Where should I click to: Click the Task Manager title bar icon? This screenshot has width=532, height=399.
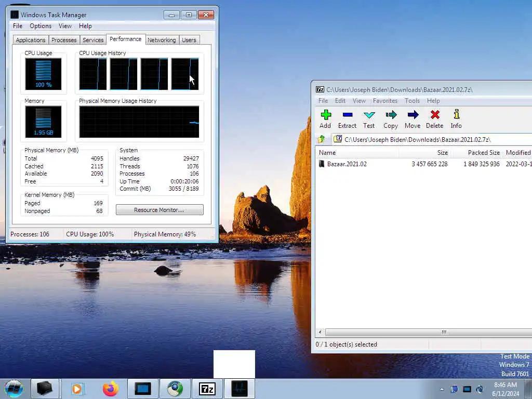pyautogui.click(x=14, y=15)
